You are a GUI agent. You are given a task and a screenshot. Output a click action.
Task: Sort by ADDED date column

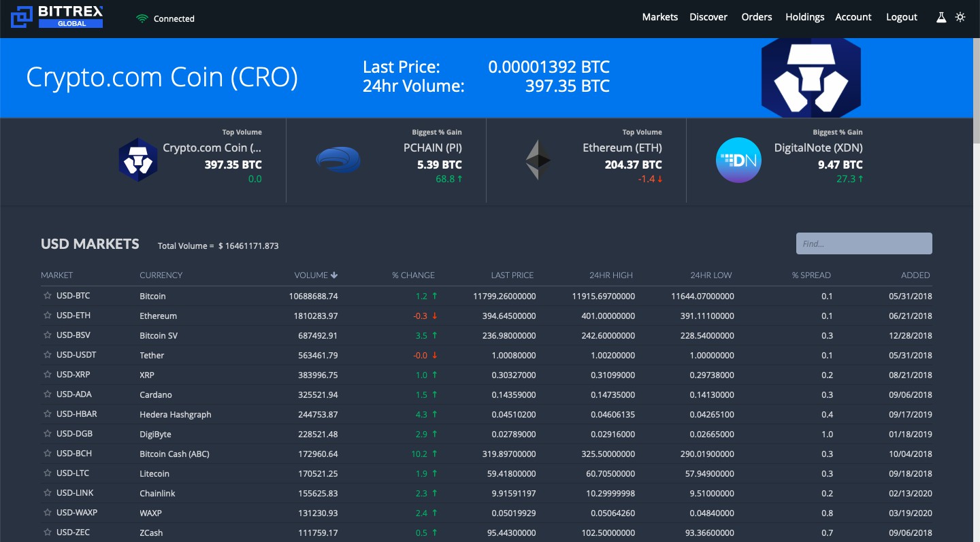(x=915, y=275)
